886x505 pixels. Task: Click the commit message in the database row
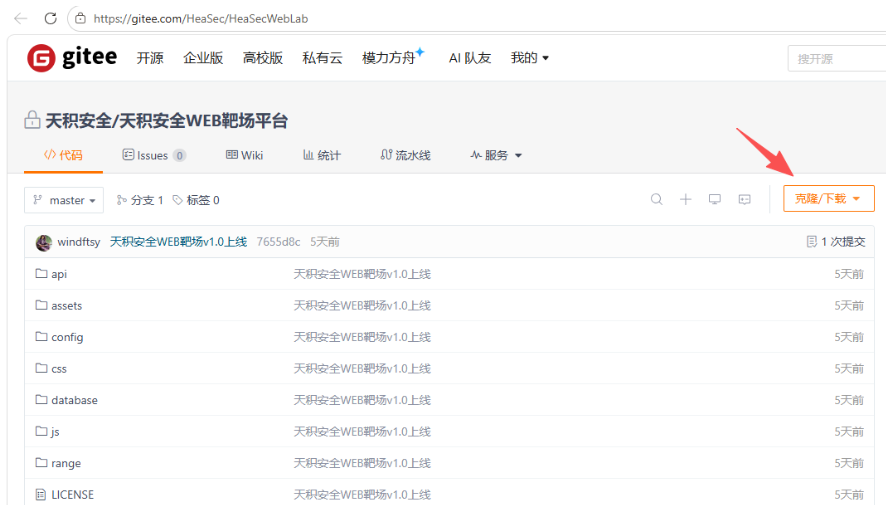(x=362, y=400)
